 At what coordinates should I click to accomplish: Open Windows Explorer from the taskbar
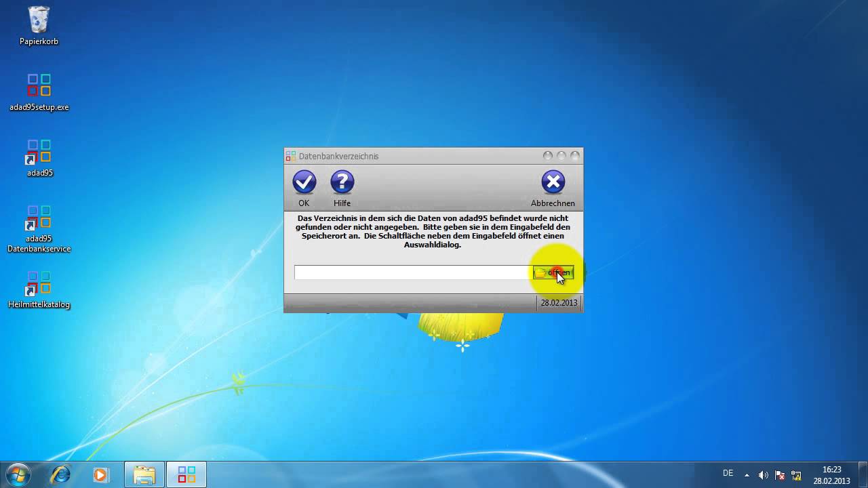pos(144,474)
